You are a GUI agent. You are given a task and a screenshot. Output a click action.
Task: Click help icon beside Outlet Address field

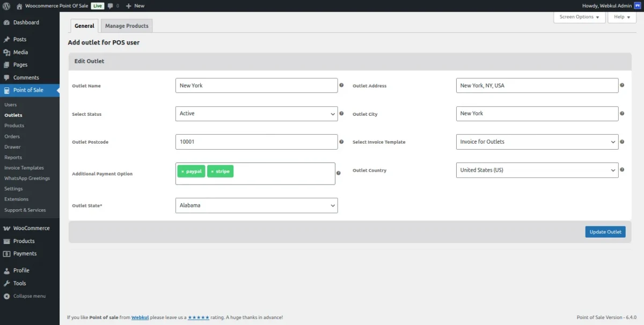(622, 85)
